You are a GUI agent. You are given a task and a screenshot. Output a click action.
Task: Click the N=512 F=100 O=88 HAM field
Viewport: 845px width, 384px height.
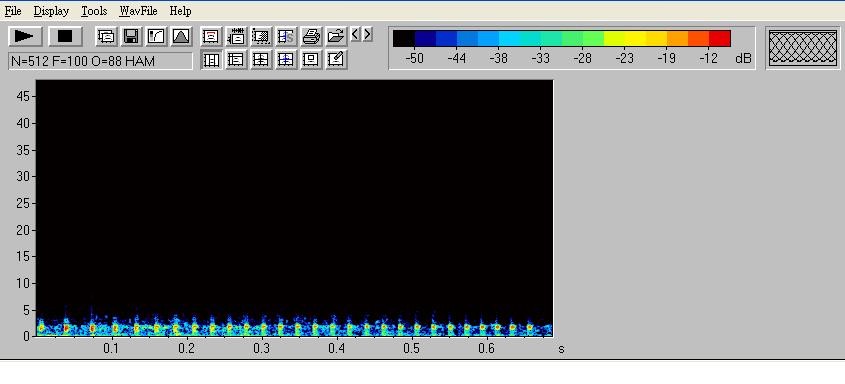click(101, 61)
